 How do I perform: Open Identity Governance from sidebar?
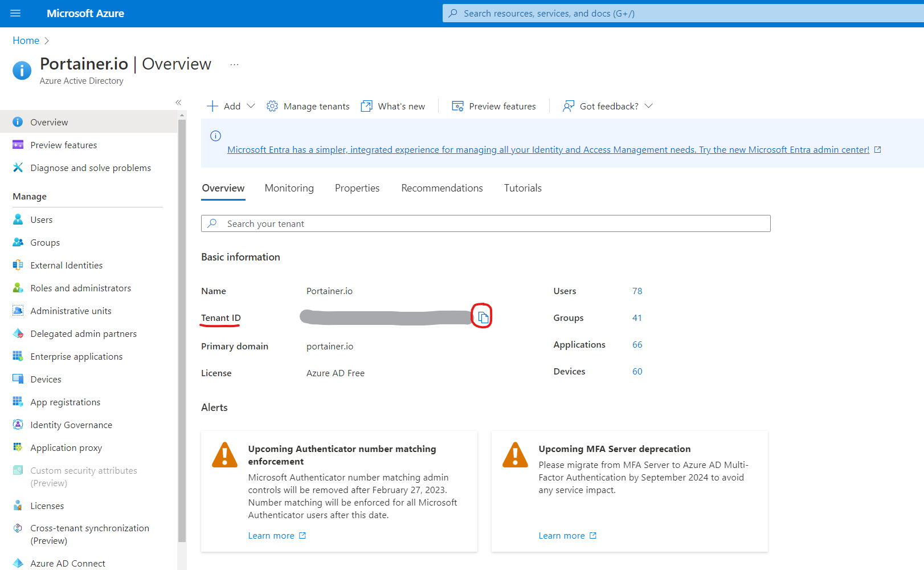pyautogui.click(x=71, y=425)
